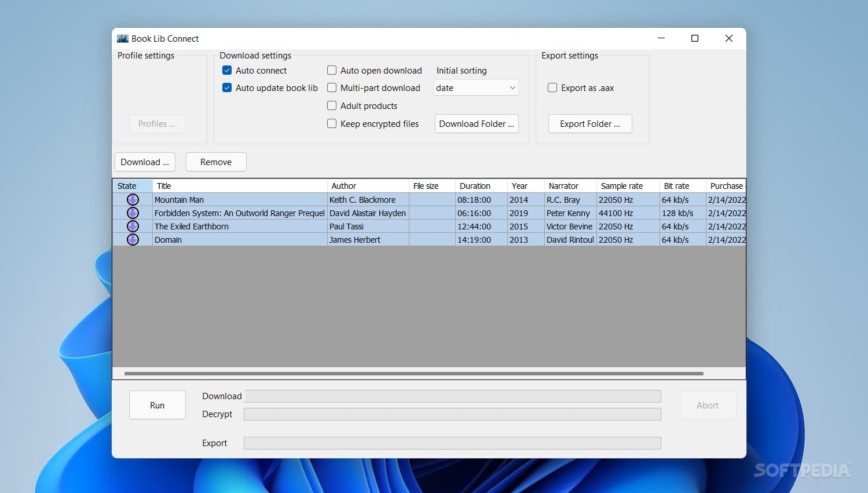Maximize the Book Lib Connect window
This screenshot has height=493, width=868.
coord(695,38)
